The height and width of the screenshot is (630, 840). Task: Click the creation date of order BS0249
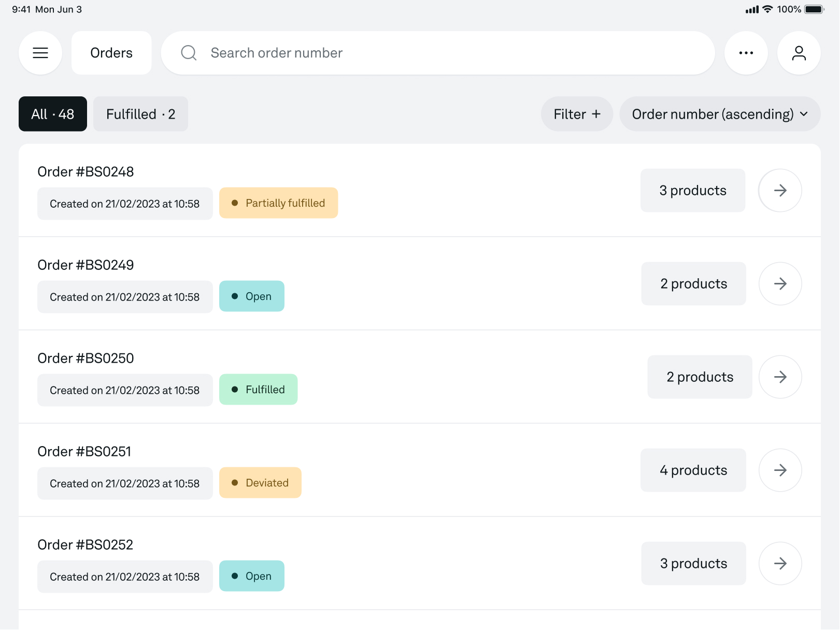[x=125, y=297]
